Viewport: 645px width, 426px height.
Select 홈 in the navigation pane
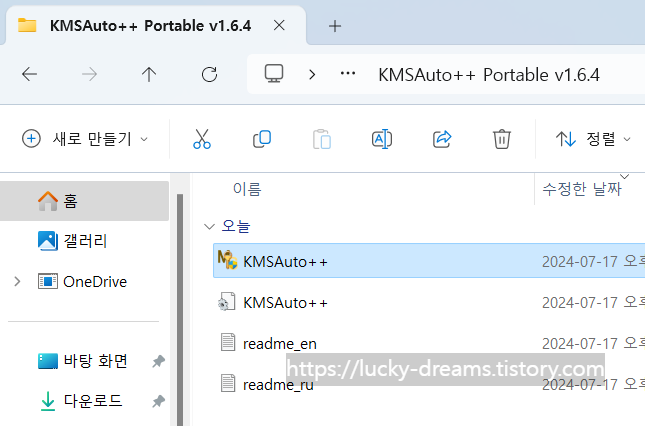pyautogui.click(x=84, y=201)
